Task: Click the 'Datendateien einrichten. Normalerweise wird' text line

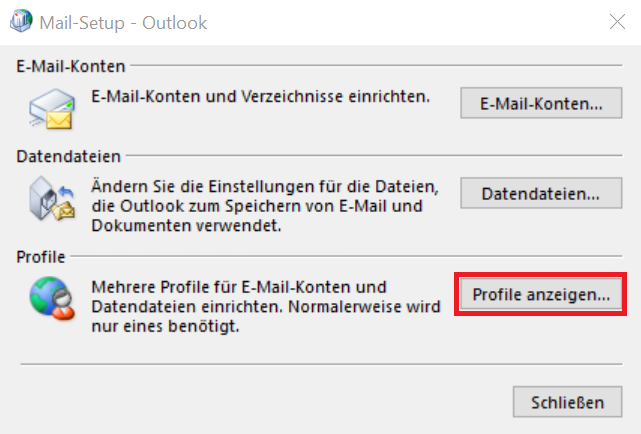Action: pos(265,304)
